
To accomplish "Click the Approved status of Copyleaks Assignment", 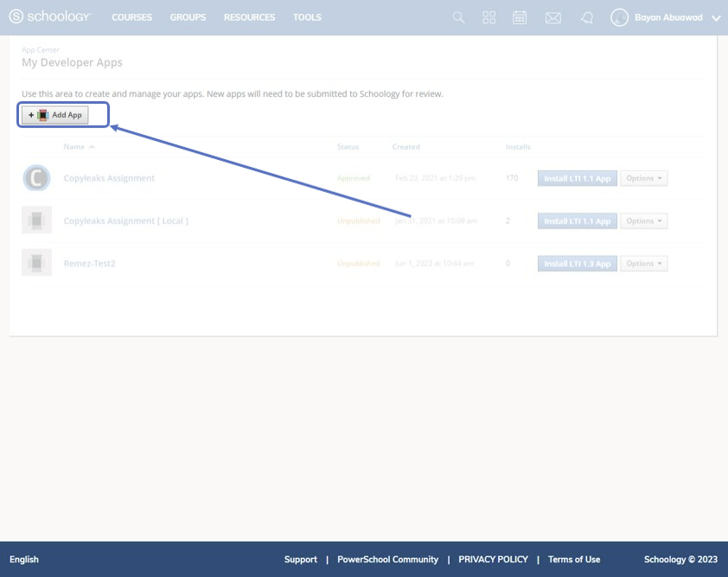I will click(354, 178).
